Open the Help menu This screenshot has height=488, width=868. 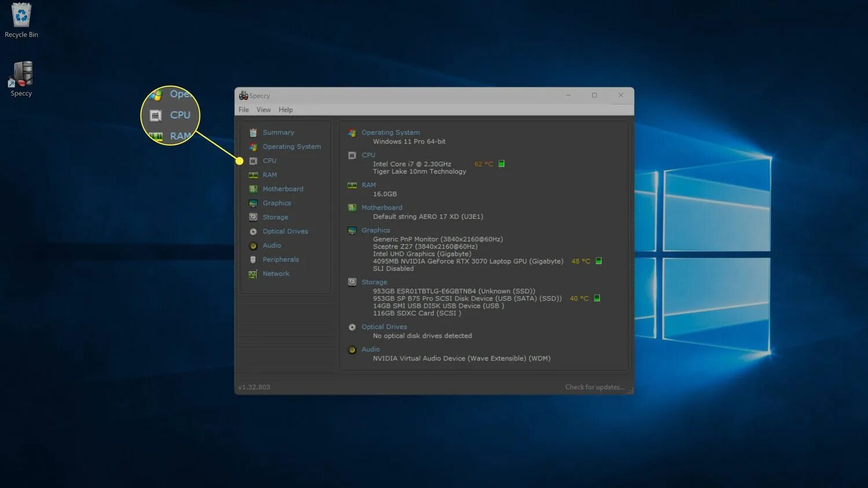click(285, 110)
